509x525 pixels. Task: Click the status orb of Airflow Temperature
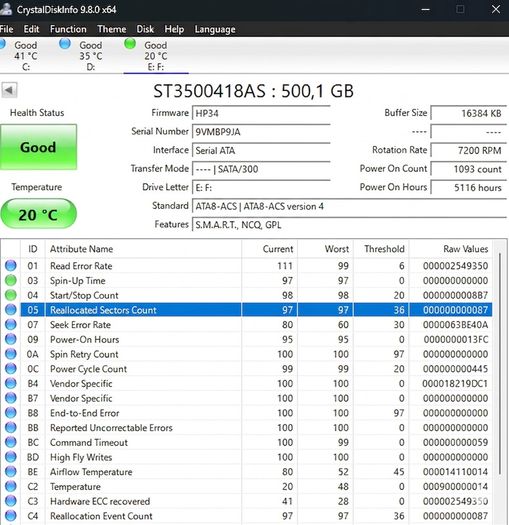[11, 472]
